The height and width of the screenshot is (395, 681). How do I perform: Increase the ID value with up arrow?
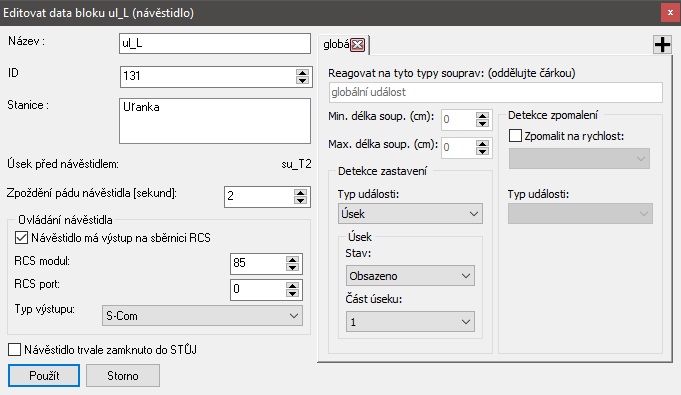pyautogui.click(x=302, y=73)
